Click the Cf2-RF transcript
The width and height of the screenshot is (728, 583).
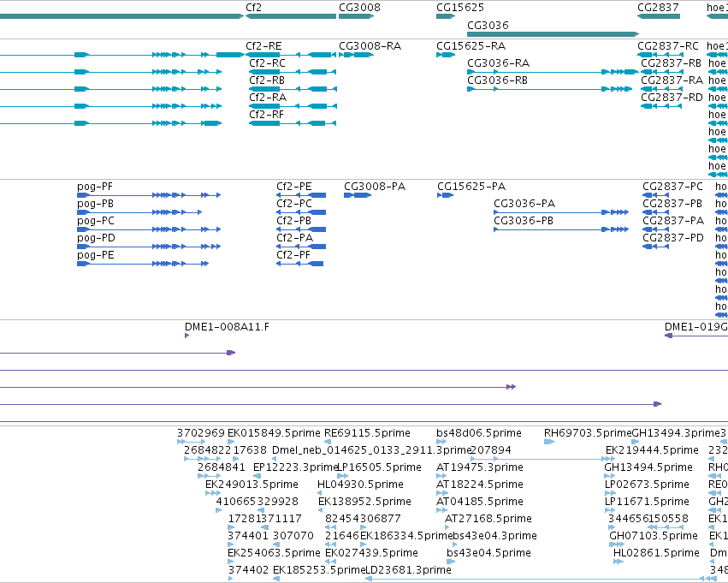(x=293, y=123)
